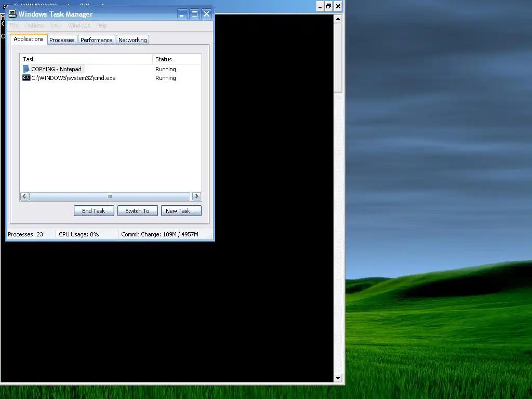Click Running status of the Notepad task
The height and width of the screenshot is (399, 532).
click(166, 69)
